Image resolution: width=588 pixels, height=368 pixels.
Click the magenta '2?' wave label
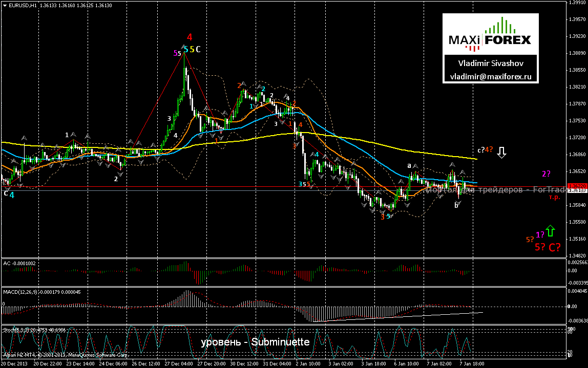click(x=546, y=174)
